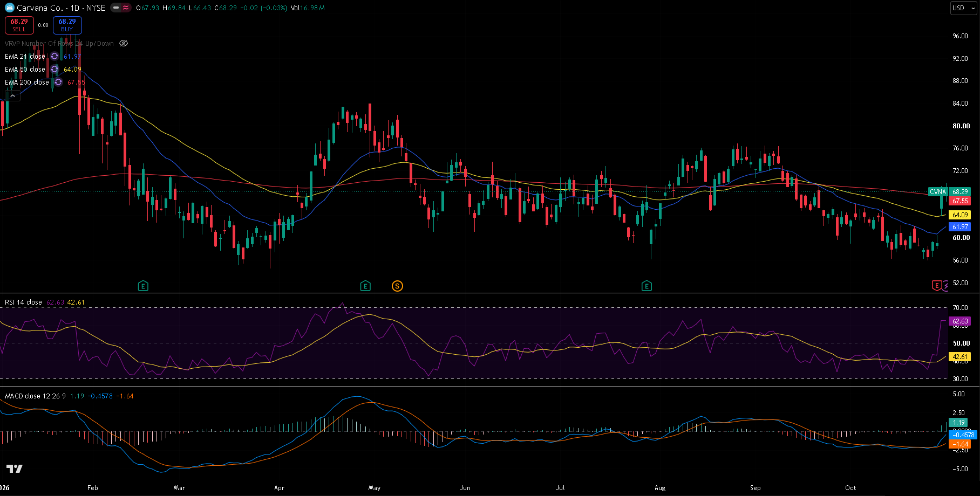The height and width of the screenshot is (496, 980).
Task: Click the Carvana Co. symbol name
Action: coord(39,8)
